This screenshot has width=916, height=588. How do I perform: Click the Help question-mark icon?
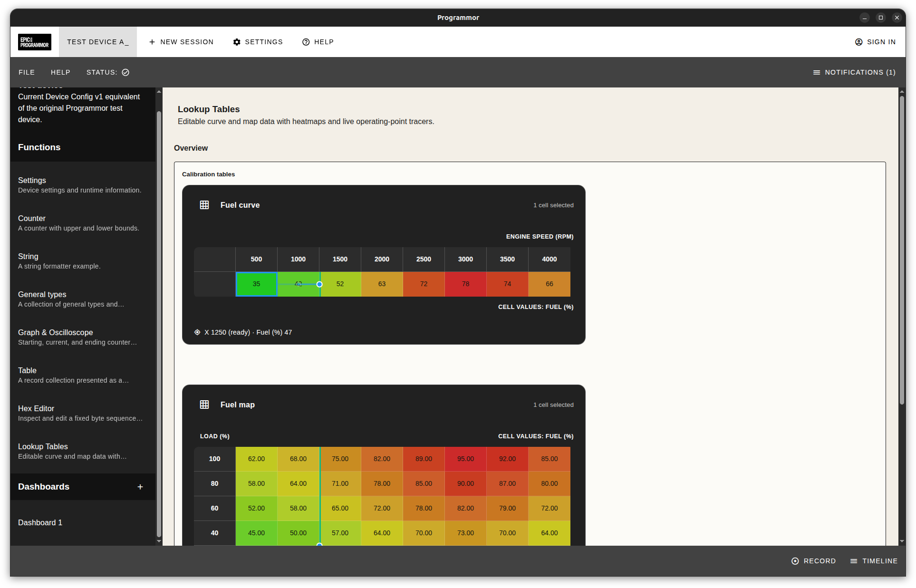click(x=306, y=42)
